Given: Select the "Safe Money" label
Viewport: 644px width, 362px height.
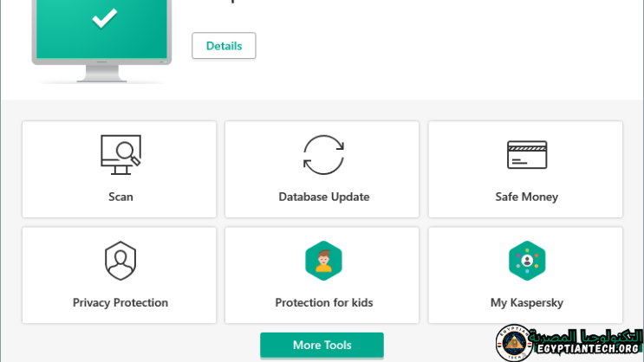Looking at the screenshot, I should 527,197.
